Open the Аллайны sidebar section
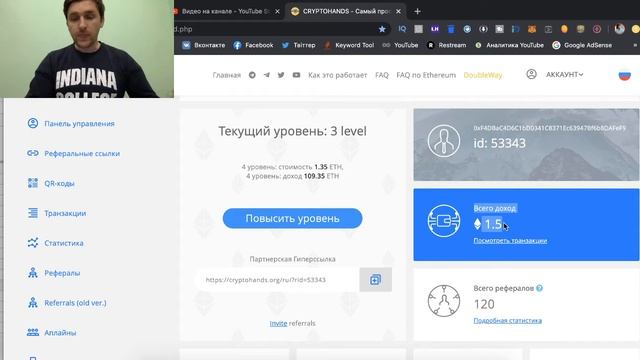640x360 pixels. click(51, 333)
